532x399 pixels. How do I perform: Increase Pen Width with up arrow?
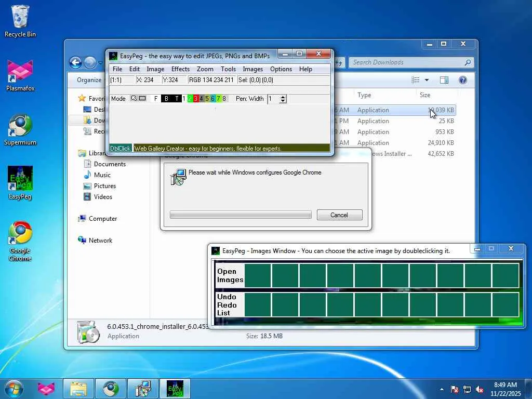(x=283, y=97)
